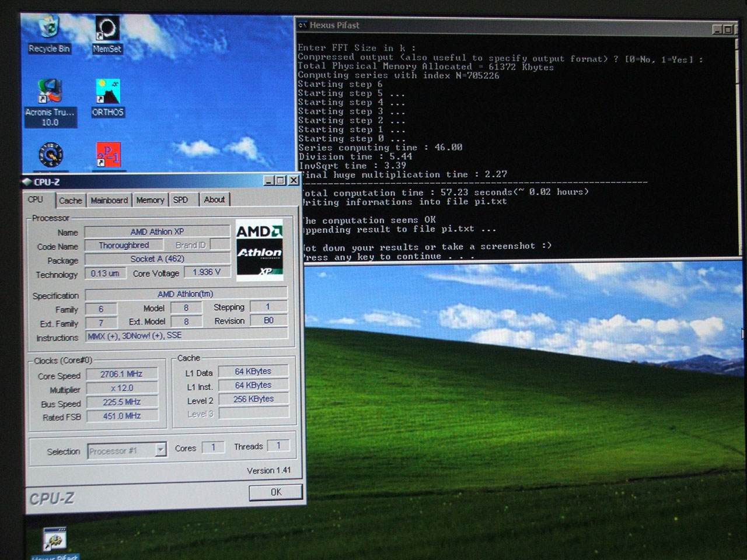Click the red P-1 desktop icon
Screen dimensions: 747x560
tap(109, 155)
